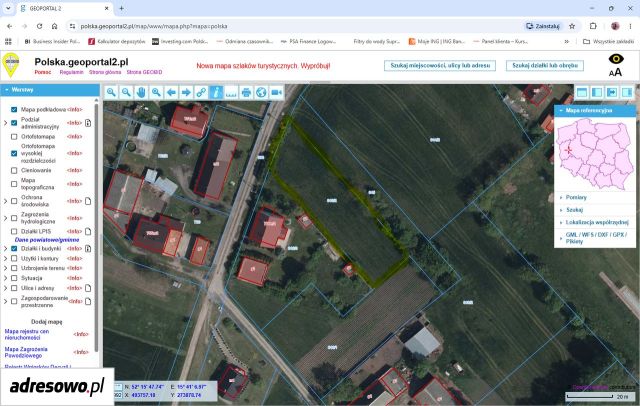Open document icon next to Działki LPIS

[88, 231]
